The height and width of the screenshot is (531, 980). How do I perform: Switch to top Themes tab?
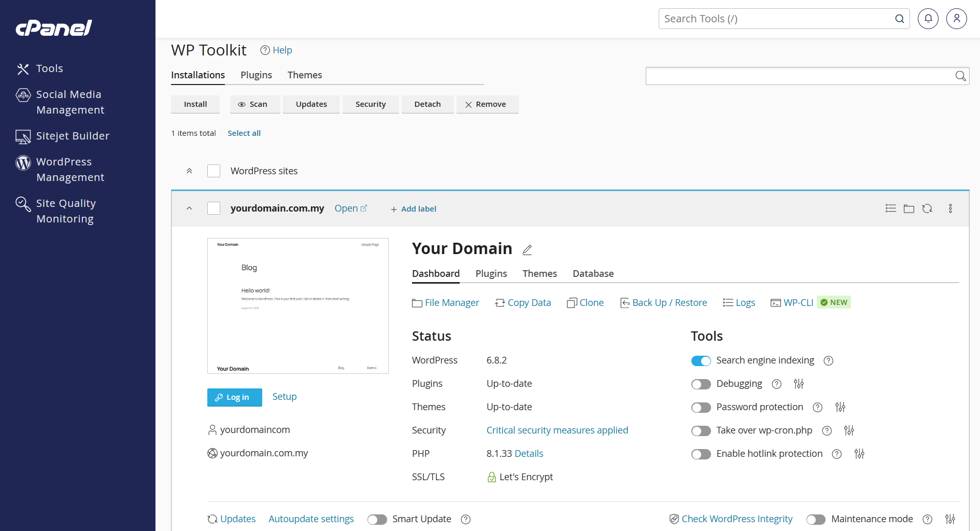tap(305, 75)
